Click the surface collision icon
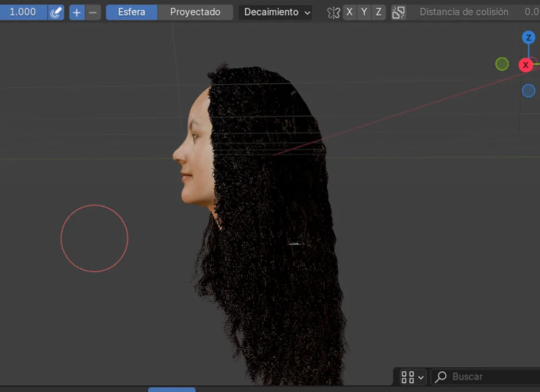 (x=398, y=12)
